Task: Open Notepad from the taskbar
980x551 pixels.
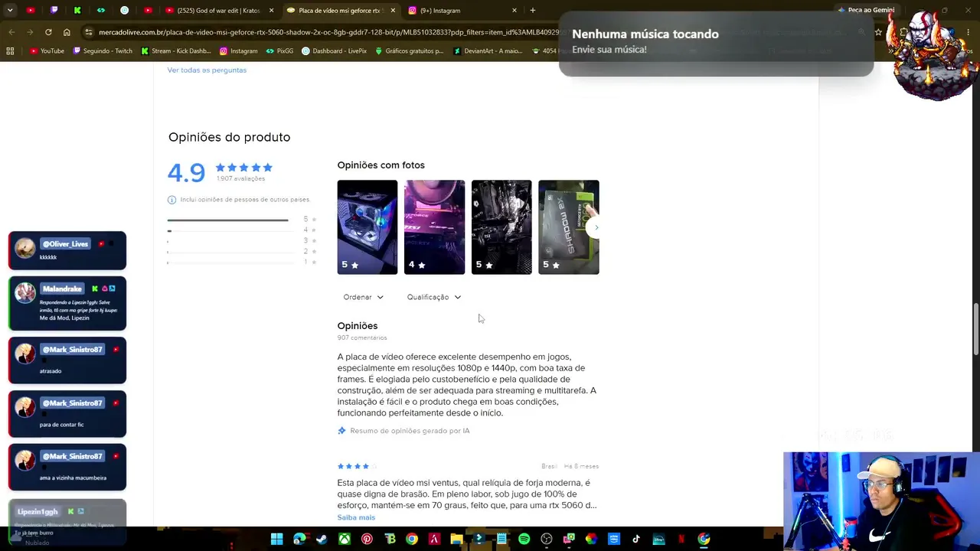Action: point(501,539)
